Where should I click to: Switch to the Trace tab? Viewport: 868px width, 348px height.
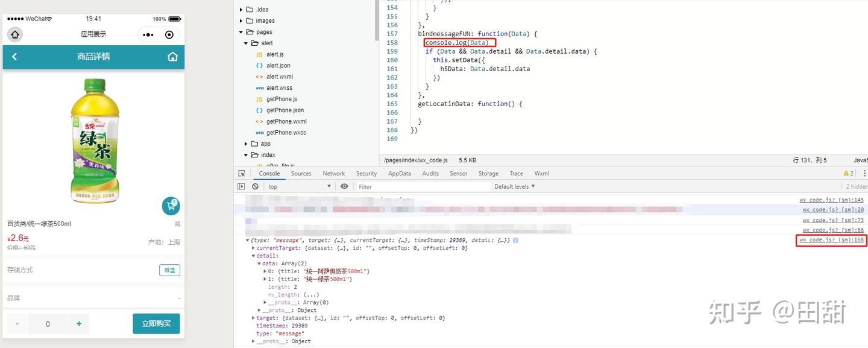coord(516,173)
